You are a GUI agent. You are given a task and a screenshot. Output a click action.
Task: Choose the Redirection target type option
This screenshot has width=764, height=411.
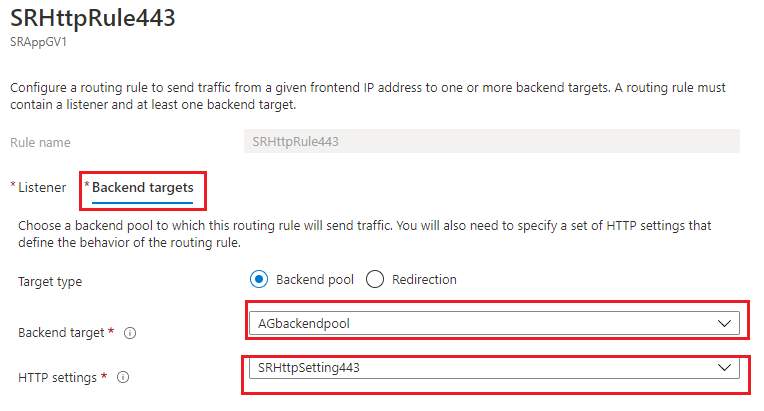[376, 279]
